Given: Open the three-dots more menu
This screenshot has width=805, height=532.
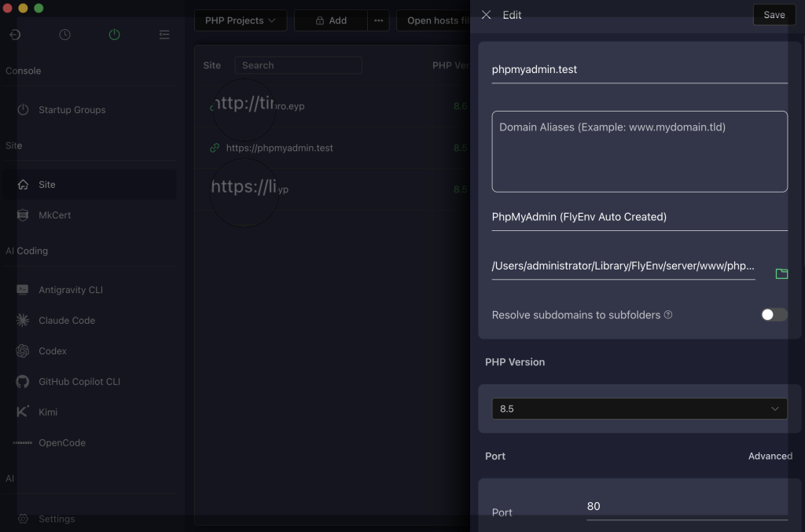Looking at the screenshot, I should point(378,20).
